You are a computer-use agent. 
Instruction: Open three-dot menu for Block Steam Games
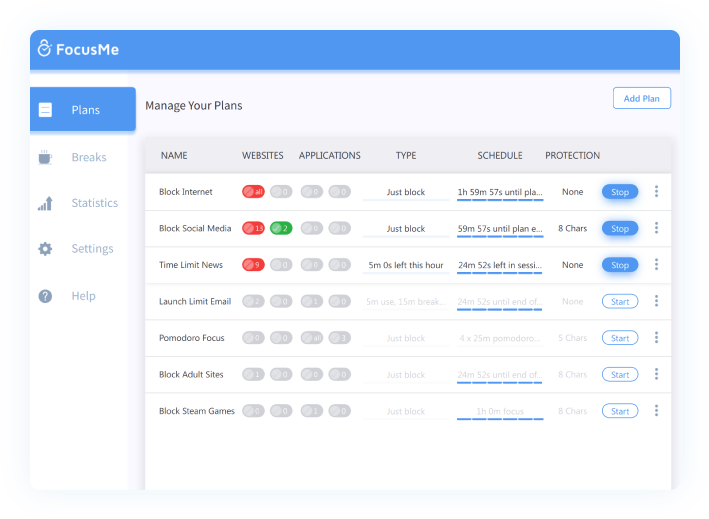(656, 410)
